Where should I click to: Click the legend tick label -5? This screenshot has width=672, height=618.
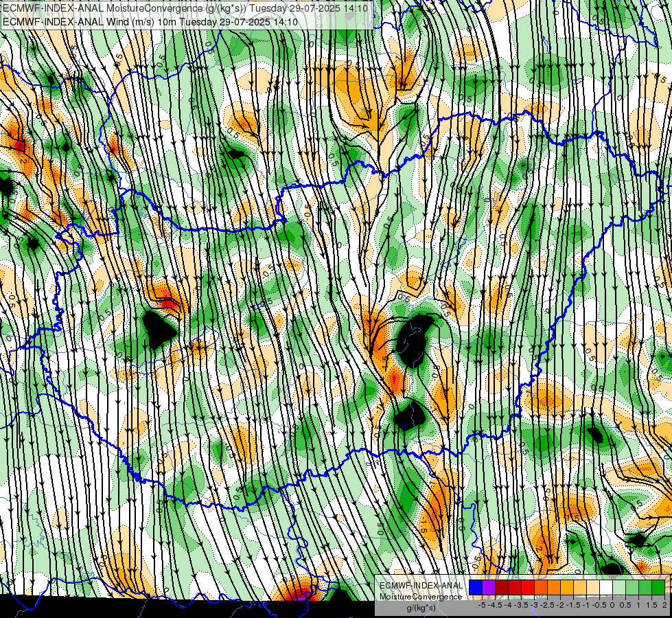tap(482, 605)
